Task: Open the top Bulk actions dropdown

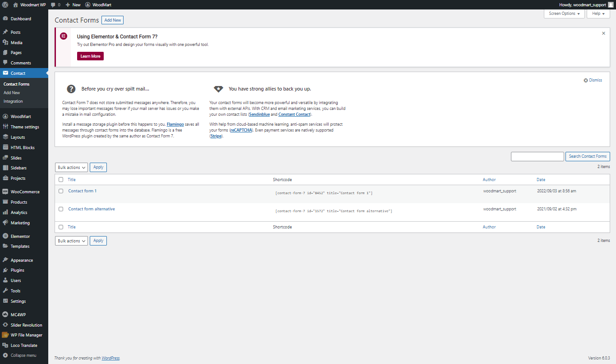Action: tap(71, 168)
